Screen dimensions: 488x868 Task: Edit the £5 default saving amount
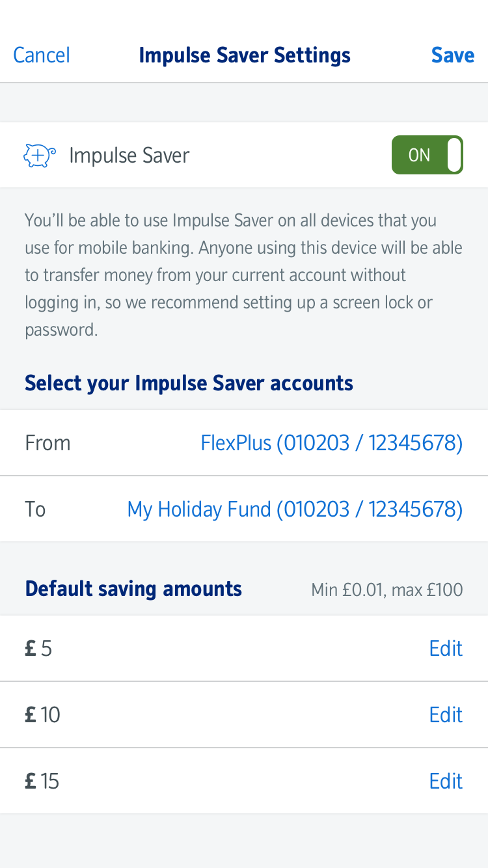pyautogui.click(x=446, y=649)
